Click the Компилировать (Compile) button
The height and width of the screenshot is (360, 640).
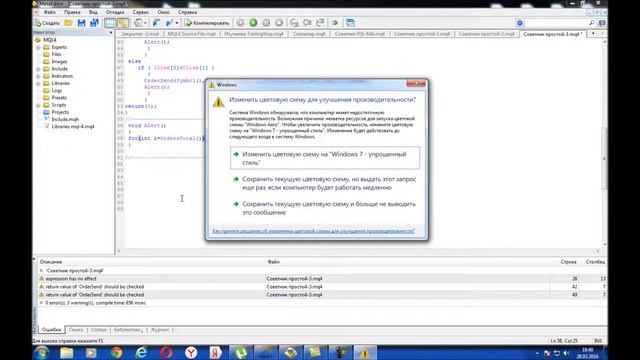(x=207, y=23)
